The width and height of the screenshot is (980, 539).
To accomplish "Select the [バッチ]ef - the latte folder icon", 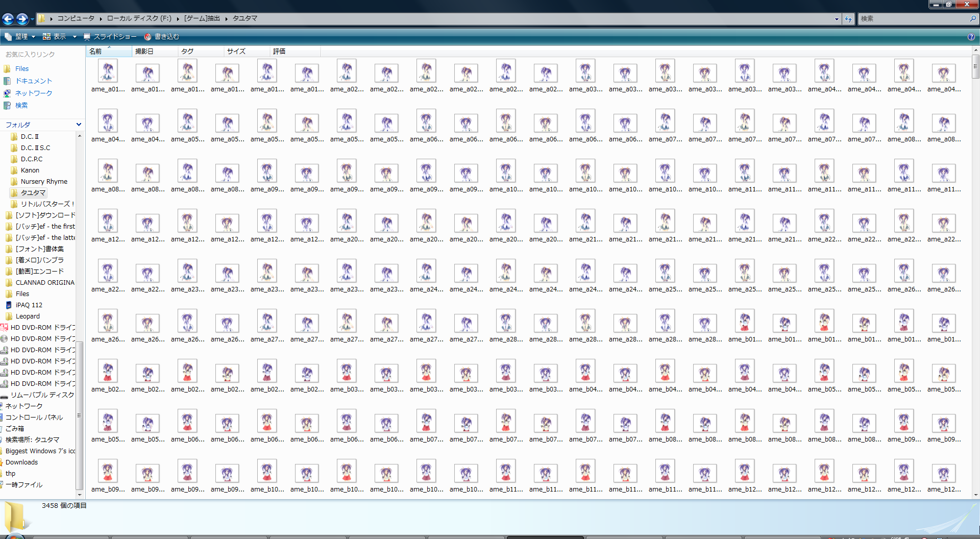I will (x=9, y=238).
